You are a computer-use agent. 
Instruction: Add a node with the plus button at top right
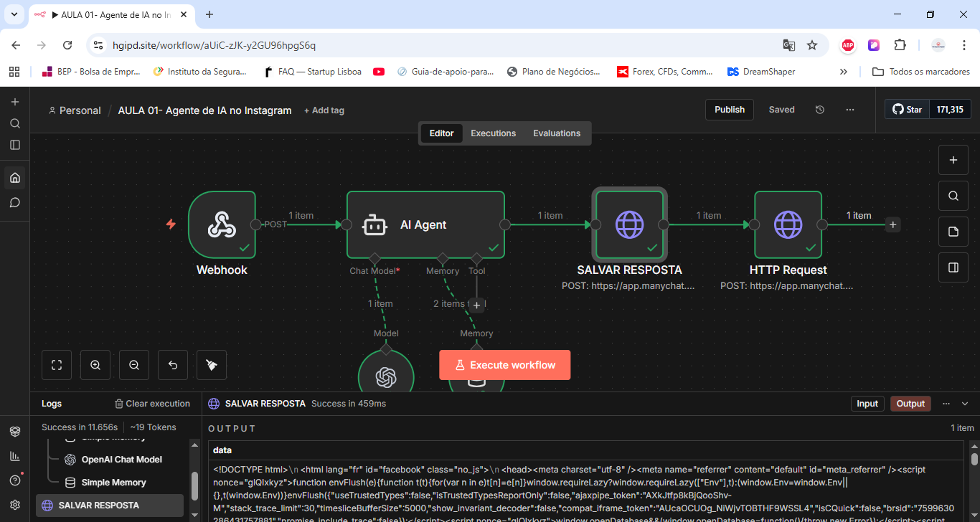953,160
